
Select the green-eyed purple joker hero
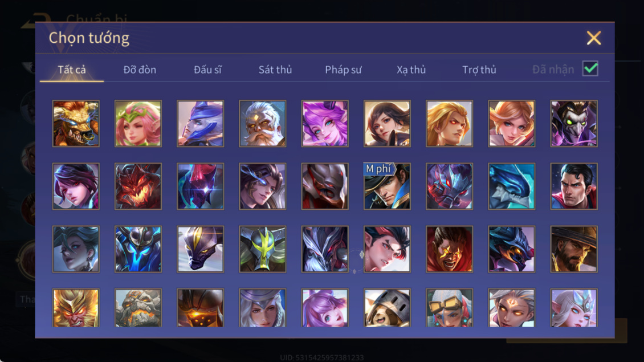click(574, 124)
